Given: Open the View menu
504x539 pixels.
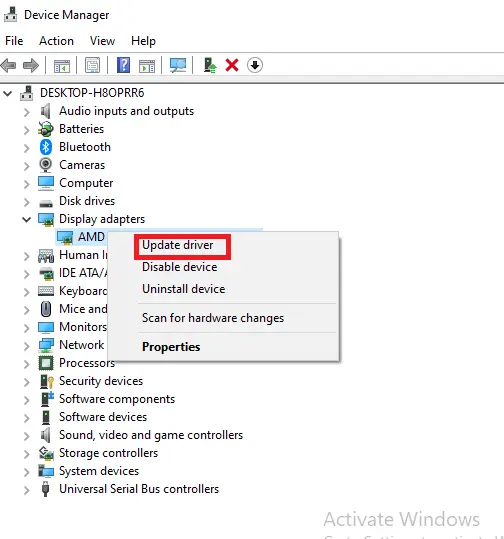Looking at the screenshot, I should tap(102, 41).
